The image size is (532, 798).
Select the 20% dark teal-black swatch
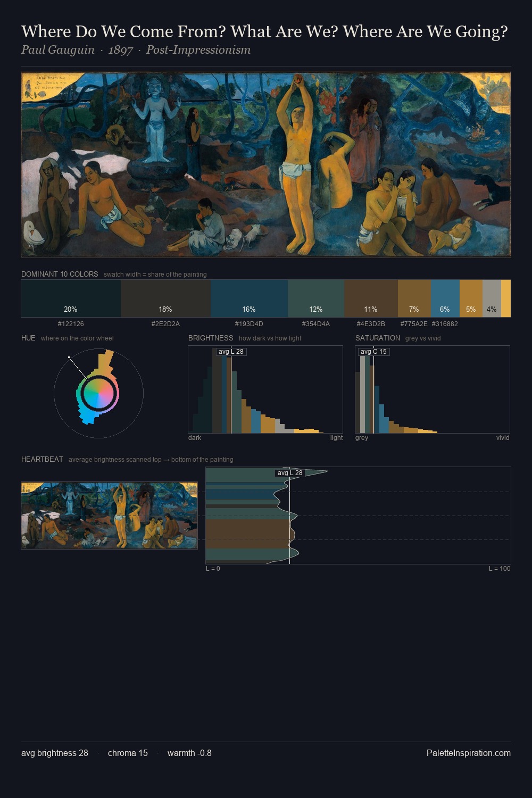[x=71, y=298]
